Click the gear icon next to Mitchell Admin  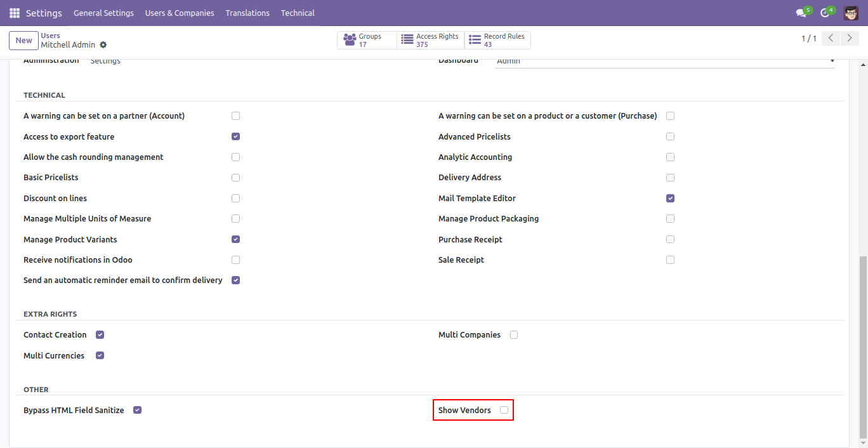point(103,45)
